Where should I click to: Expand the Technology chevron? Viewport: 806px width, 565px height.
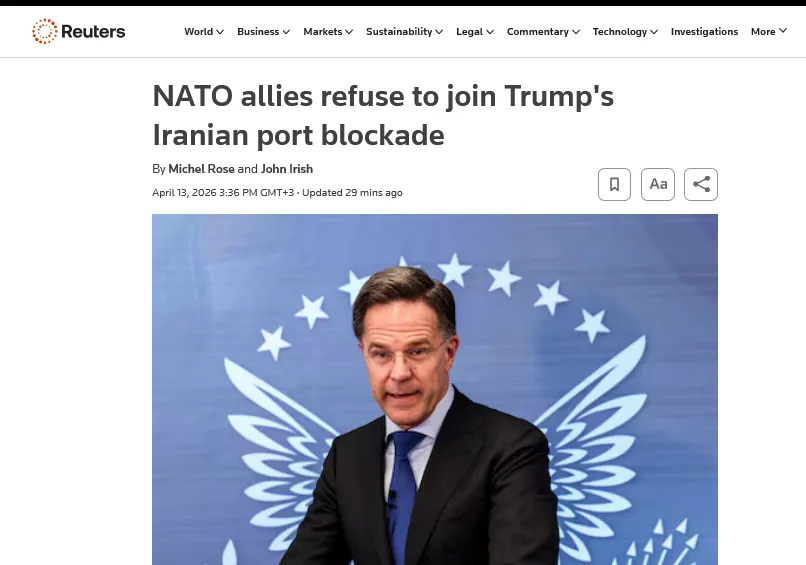(654, 32)
